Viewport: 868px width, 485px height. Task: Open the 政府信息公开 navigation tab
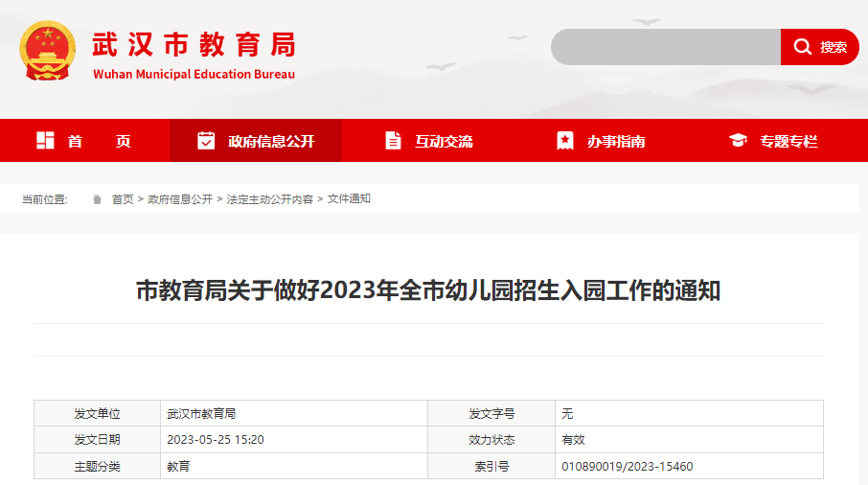click(x=270, y=141)
